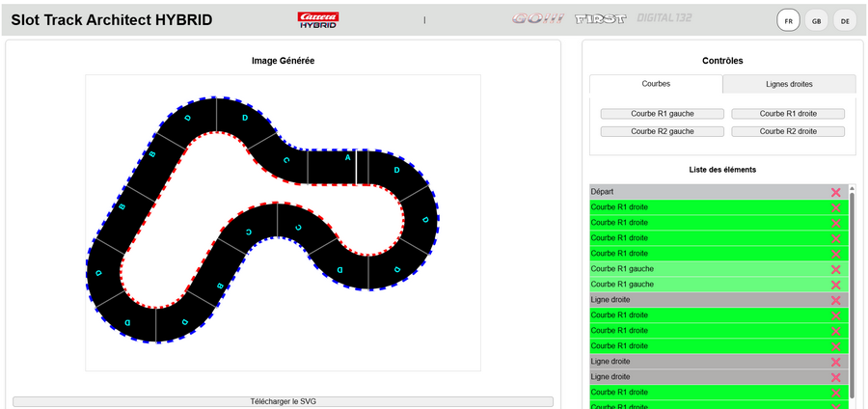Delete the first Ligne droite list entry
The height and width of the screenshot is (409, 868).
(x=835, y=301)
